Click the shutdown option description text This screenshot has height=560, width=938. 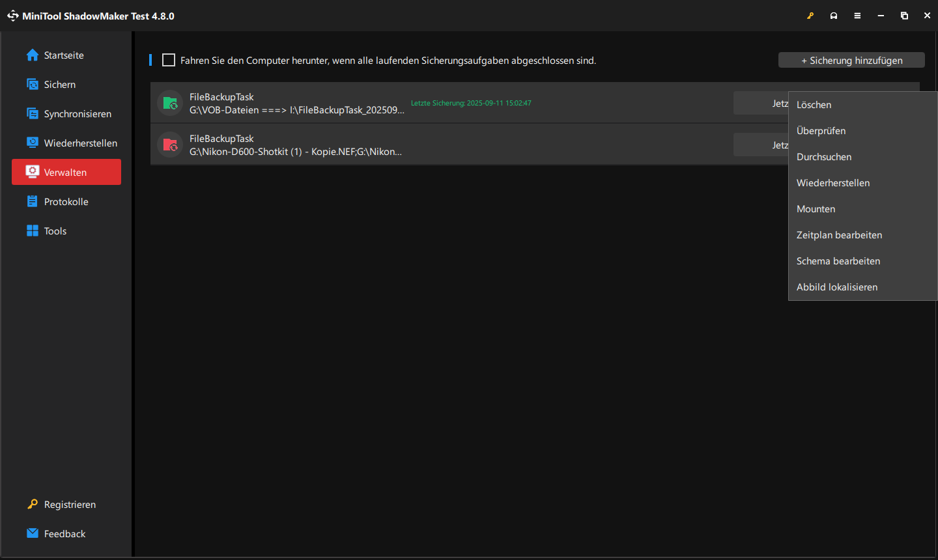pyautogui.click(x=388, y=61)
